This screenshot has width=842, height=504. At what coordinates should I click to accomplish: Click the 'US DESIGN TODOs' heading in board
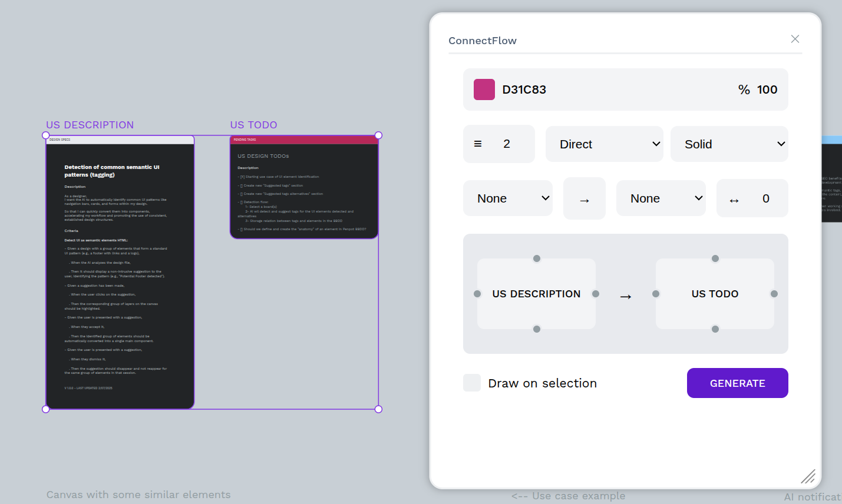click(263, 156)
